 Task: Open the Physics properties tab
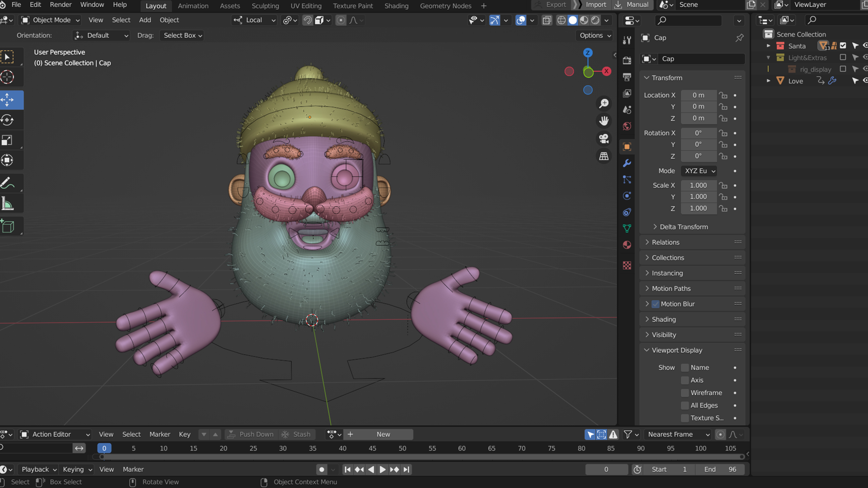pyautogui.click(x=627, y=196)
